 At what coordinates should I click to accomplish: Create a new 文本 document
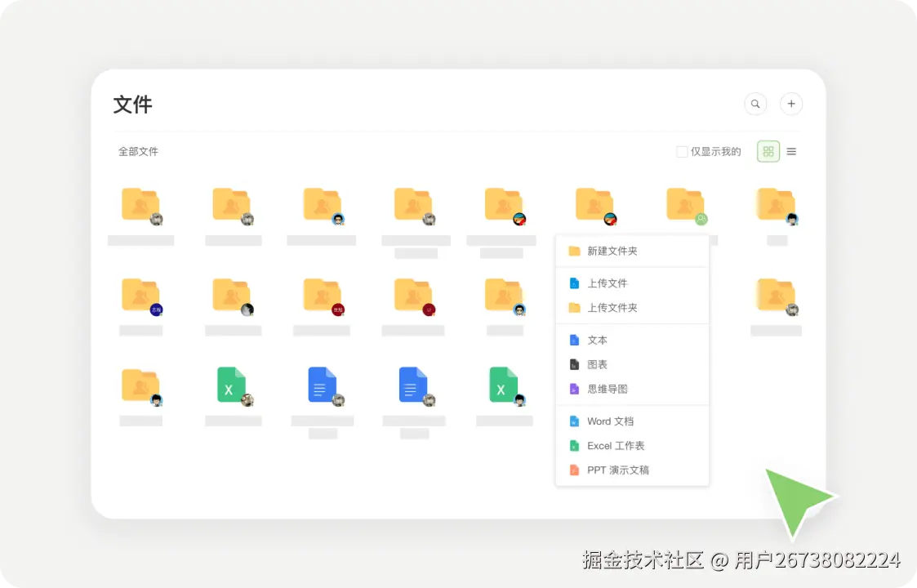632,340
